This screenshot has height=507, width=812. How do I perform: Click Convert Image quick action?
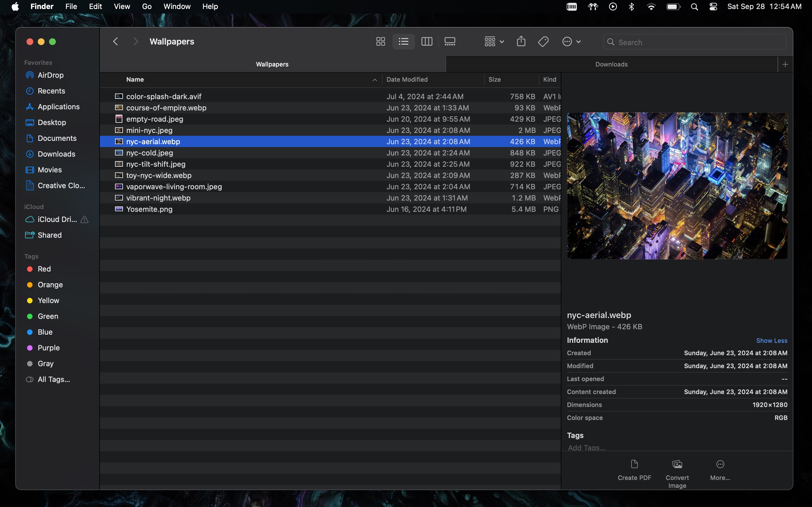coord(677,473)
